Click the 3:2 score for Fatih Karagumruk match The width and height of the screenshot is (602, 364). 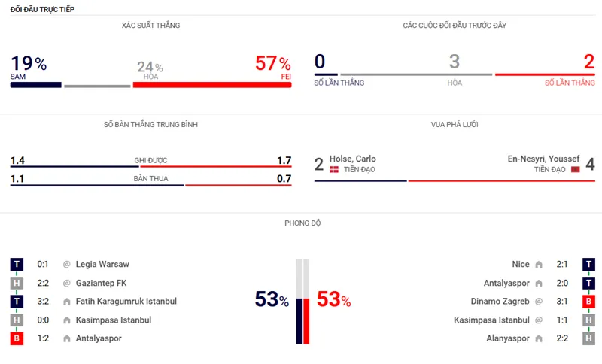(x=43, y=302)
